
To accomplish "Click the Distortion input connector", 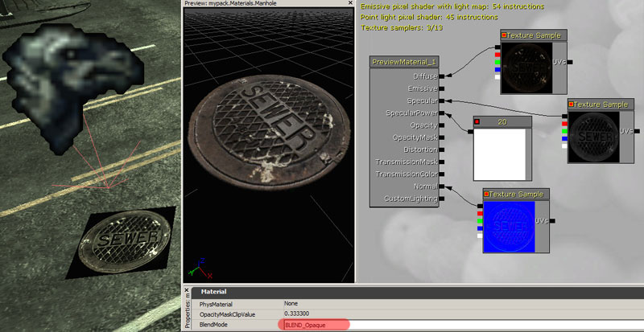I will (441, 150).
